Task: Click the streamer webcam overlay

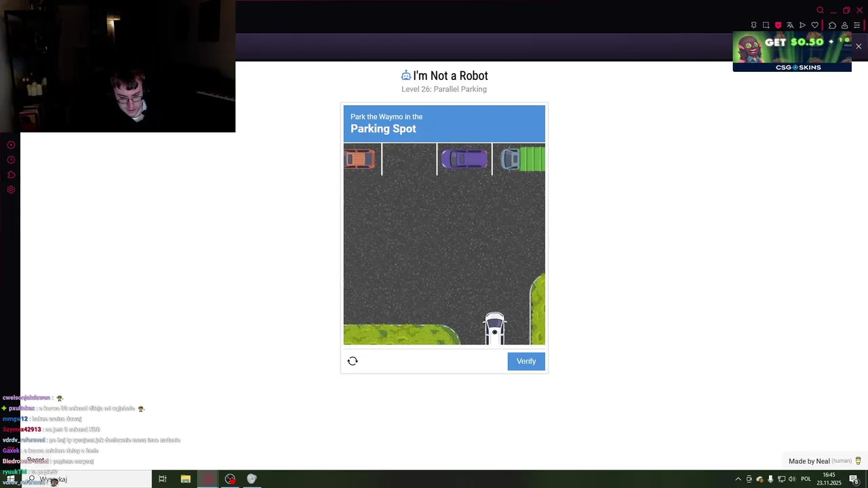Action: point(118,66)
